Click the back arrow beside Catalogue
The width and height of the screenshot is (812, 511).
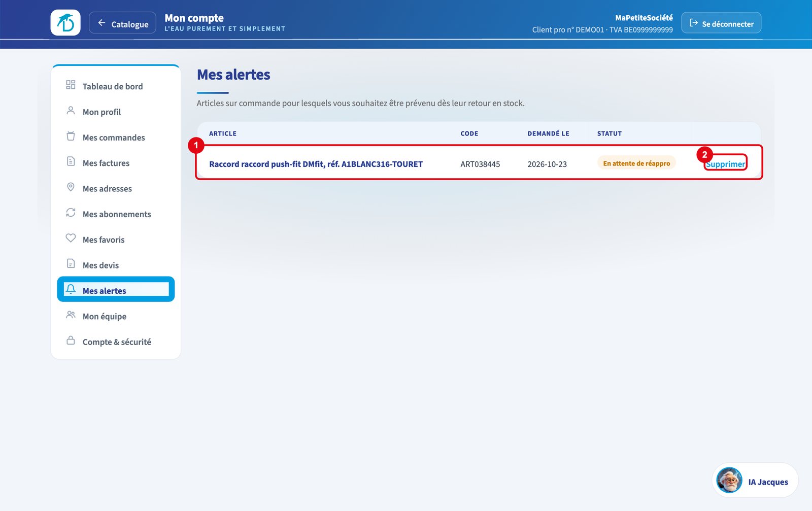click(x=101, y=23)
